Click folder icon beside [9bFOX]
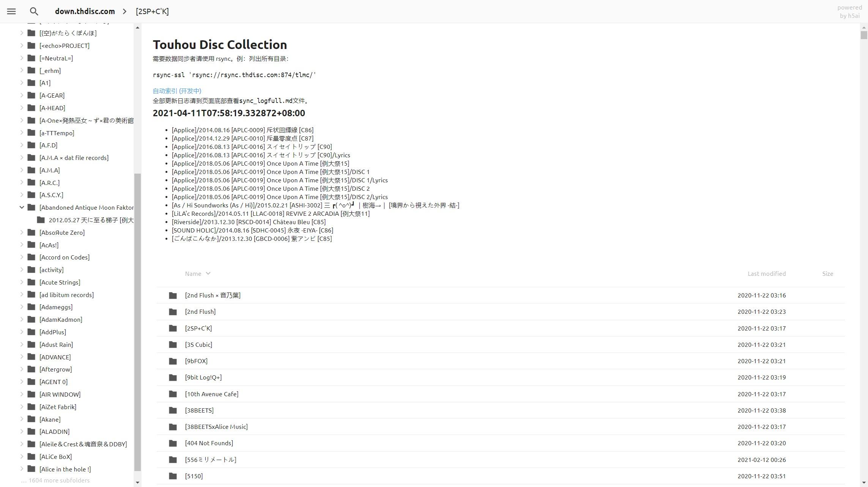 click(x=173, y=361)
